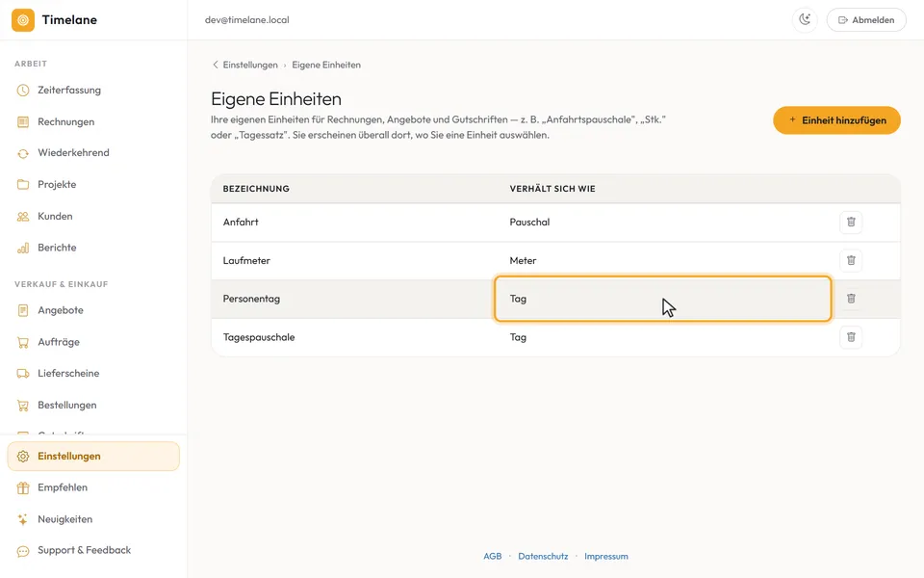The image size is (924, 578).
Task: Delete the Personentag unit
Action: point(851,299)
